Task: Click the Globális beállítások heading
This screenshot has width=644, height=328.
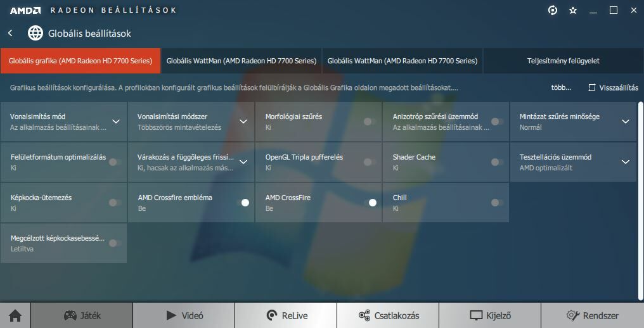Action: (x=89, y=34)
